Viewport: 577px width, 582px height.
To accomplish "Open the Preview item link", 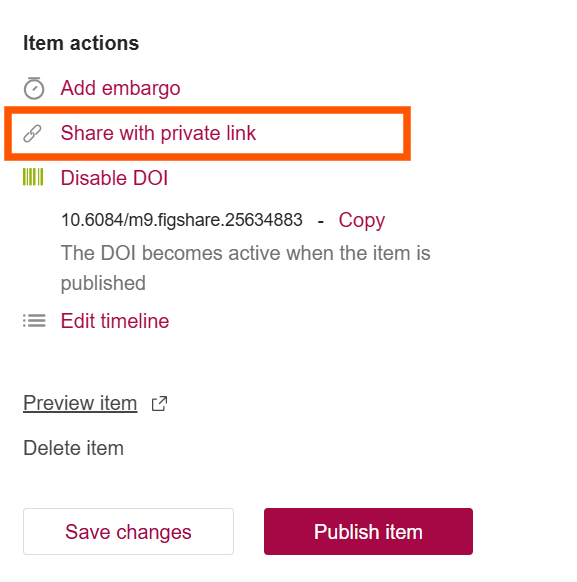I will [80, 403].
